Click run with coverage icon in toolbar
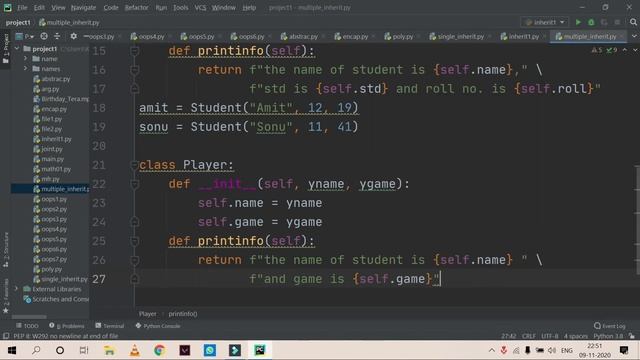The width and height of the screenshot is (640, 360). pos(604,22)
